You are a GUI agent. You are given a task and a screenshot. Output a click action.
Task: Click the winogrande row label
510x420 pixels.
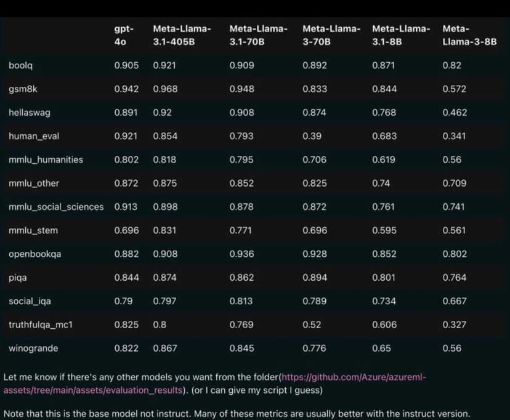pyautogui.click(x=33, y=348)
